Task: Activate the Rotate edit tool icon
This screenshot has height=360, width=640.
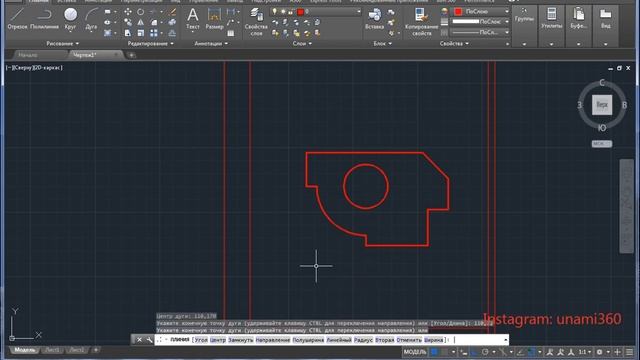Action: tap(140, 12)
